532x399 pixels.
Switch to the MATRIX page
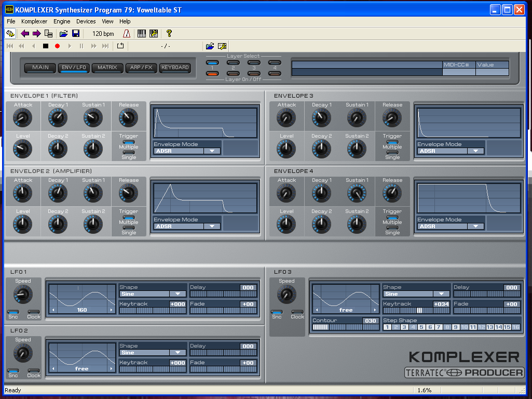pyautogui.click(x=107, y=68)
